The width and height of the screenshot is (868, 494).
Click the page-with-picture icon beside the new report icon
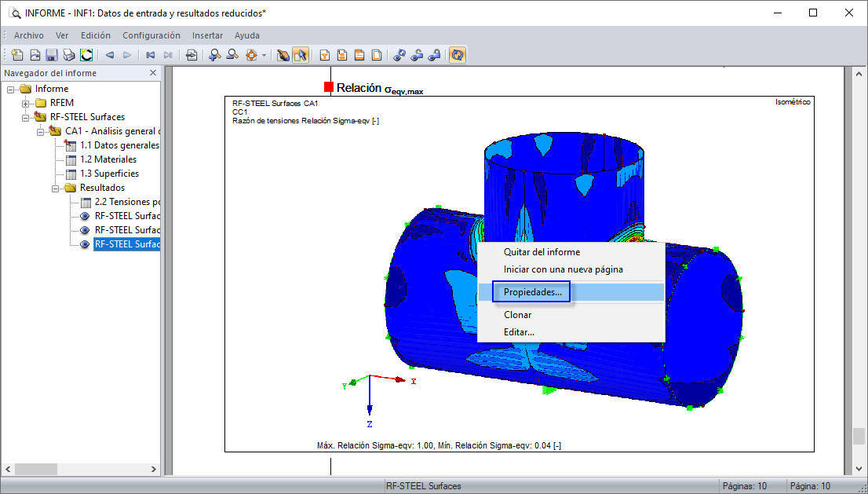tap(35, 55)
